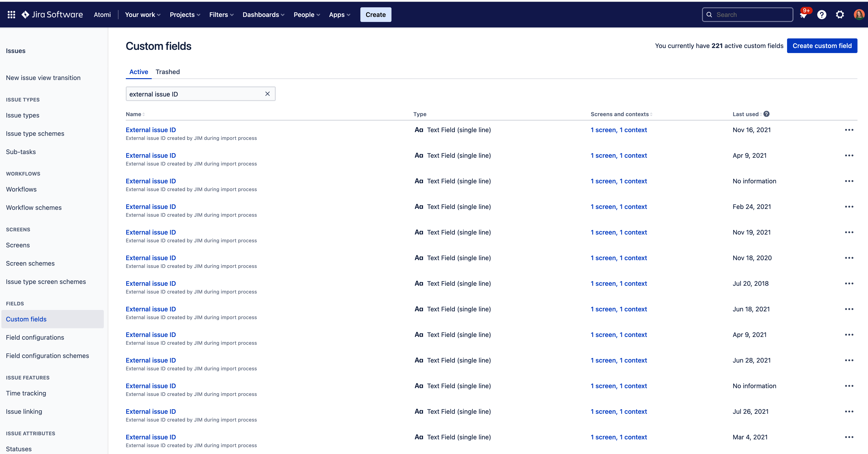Open actions menu for Jul 20, 2018 row
Image resolution: width=868 pixels, height=454 pixels.
[x=849, y=284]
